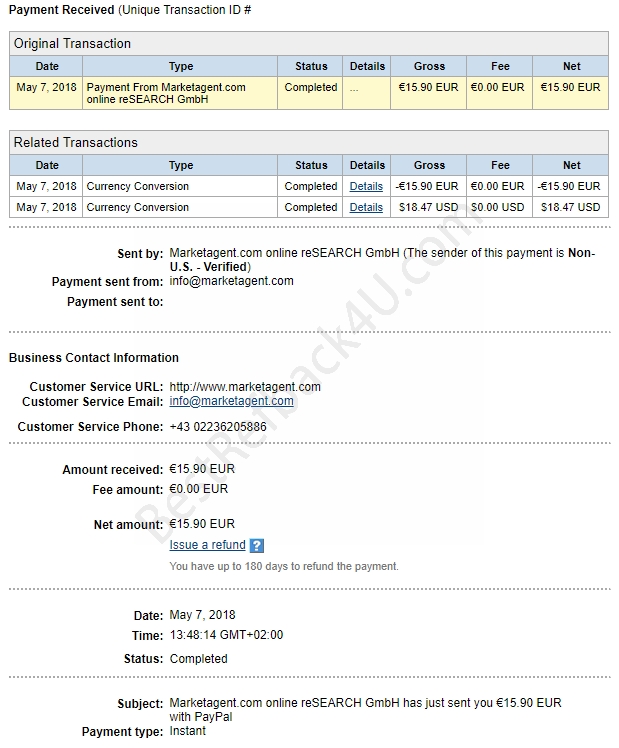Click the http://www.marketagent.com customer service URL
This screenshot has width=619, height=748.
pos(245,386)
